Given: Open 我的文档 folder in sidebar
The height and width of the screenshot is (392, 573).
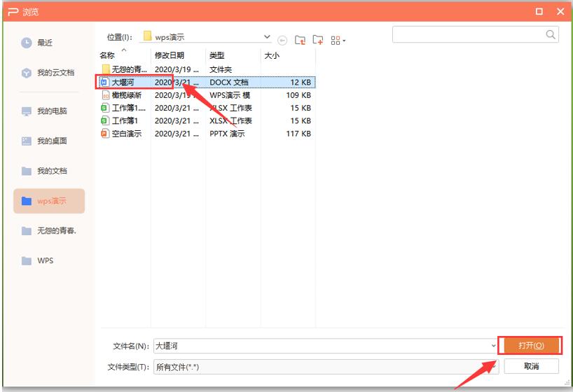Looking at the screenshot, I should coord(44,171).
